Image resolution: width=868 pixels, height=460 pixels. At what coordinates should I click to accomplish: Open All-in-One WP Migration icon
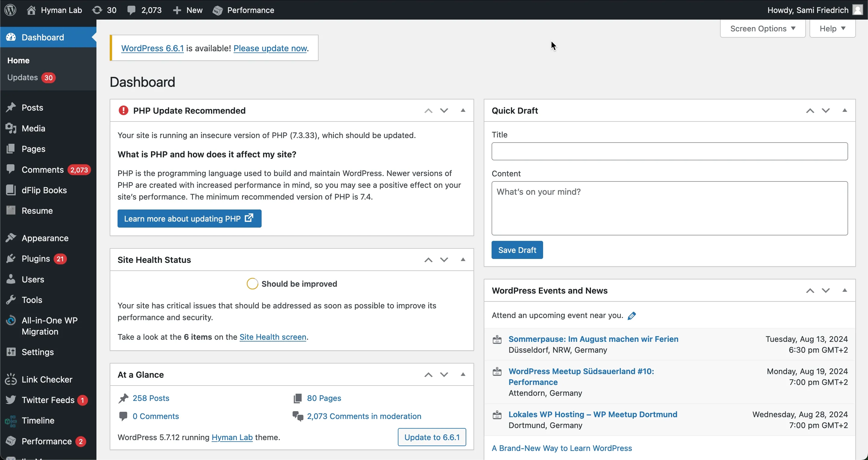(x=11, y=320)
